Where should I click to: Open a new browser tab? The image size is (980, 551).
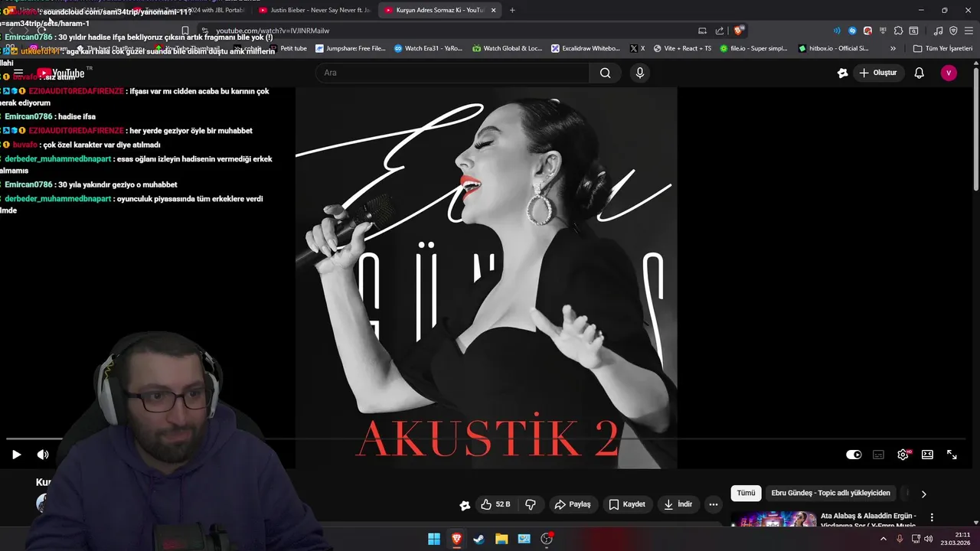pos(512,10)
